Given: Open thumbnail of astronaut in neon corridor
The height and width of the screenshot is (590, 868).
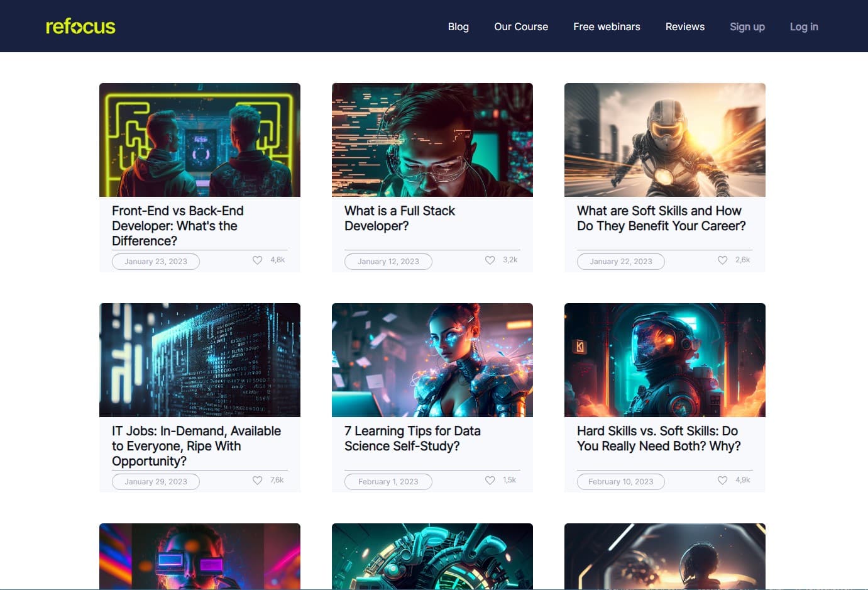Looking at the screenshot, I should pyautogui.click(x=665, y=360).
